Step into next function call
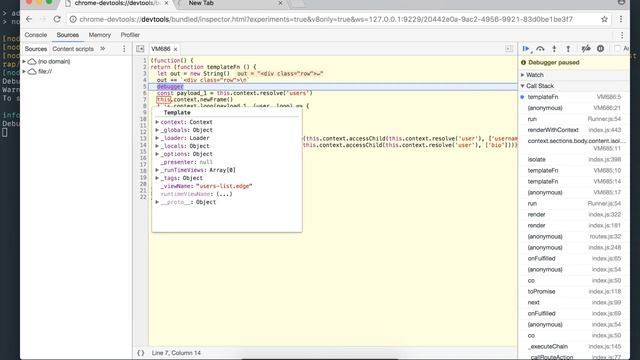 tap(554, 49)
